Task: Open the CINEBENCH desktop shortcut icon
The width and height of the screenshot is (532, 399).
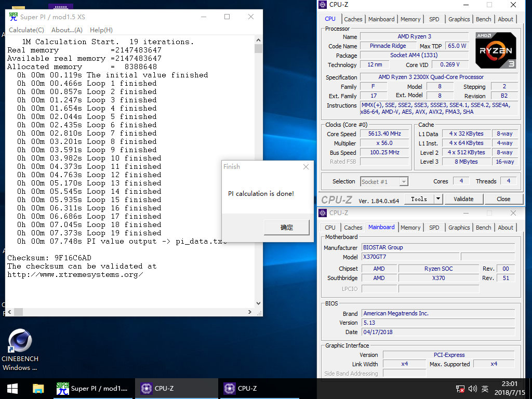Action: click(20, 350)
